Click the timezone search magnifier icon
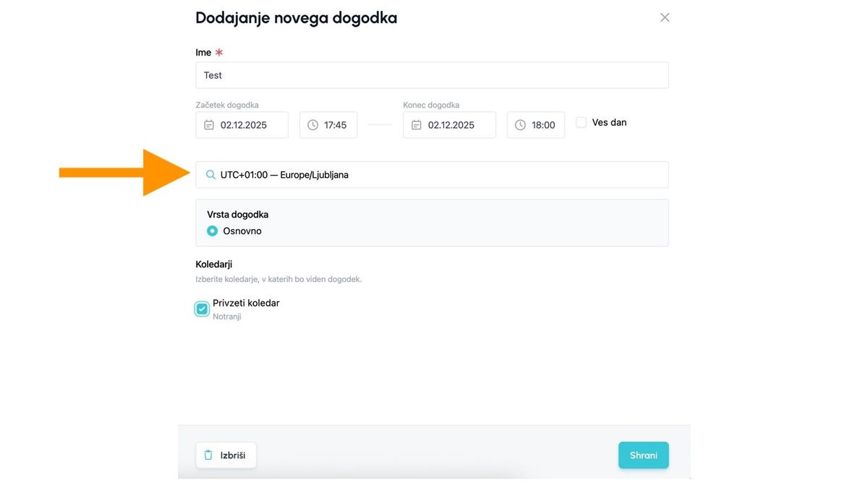The width and height of the screenshot is (868, 488). pyautogui.click(x=210, y=175)
